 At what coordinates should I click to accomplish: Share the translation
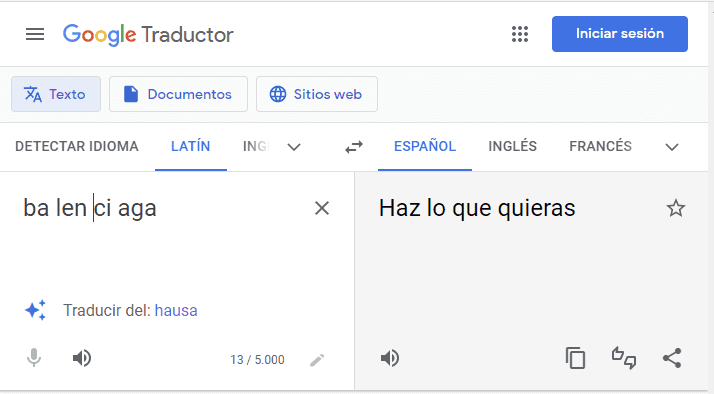672,358
